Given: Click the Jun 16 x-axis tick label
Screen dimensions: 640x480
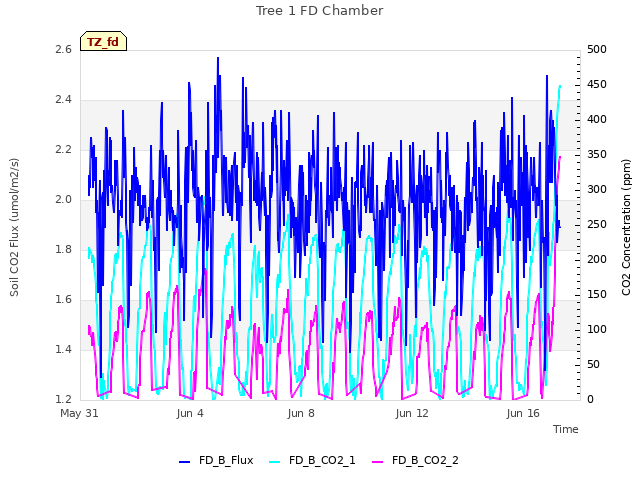Looking at the screenshot, I should click(x=523, y=413).
